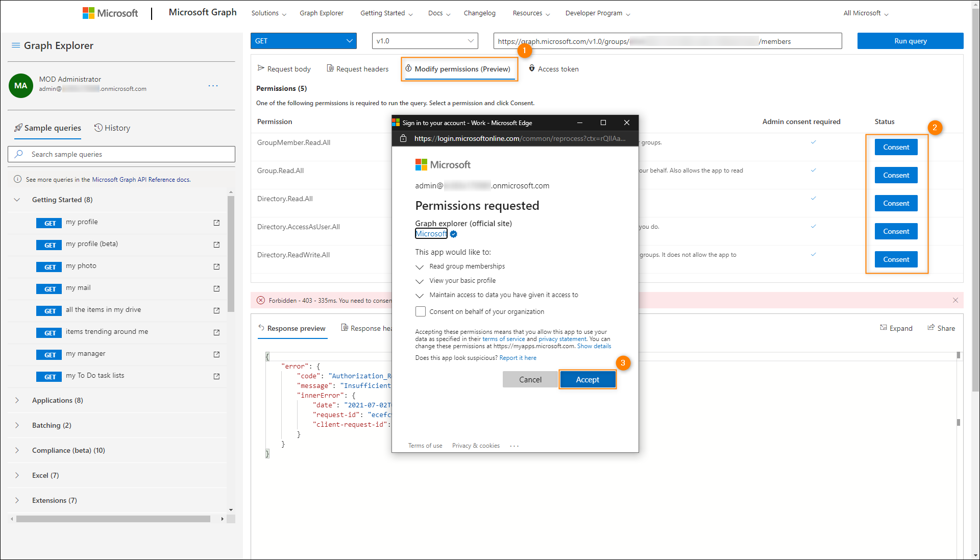
Task: Click Consent for GroupMember.Read.All
Action: coord(896,147)
